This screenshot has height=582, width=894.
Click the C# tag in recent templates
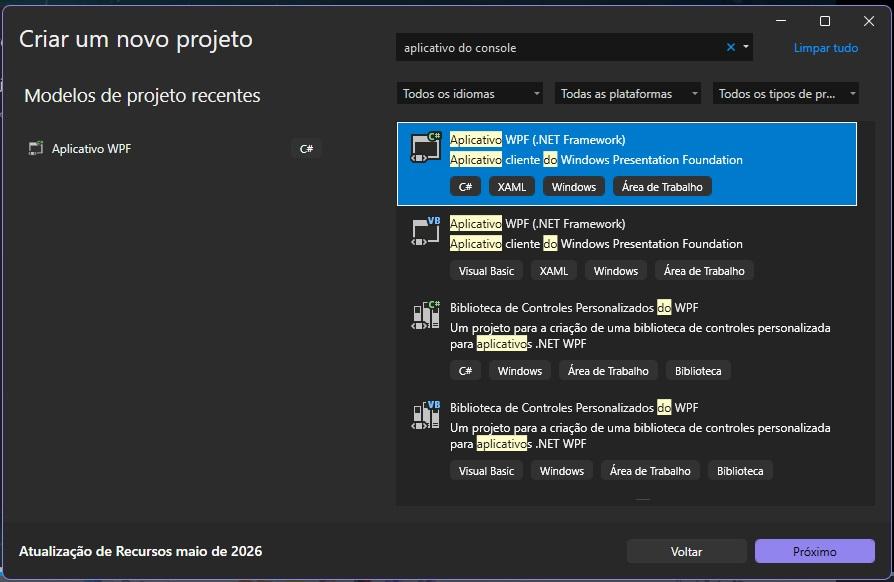point(306,149)
